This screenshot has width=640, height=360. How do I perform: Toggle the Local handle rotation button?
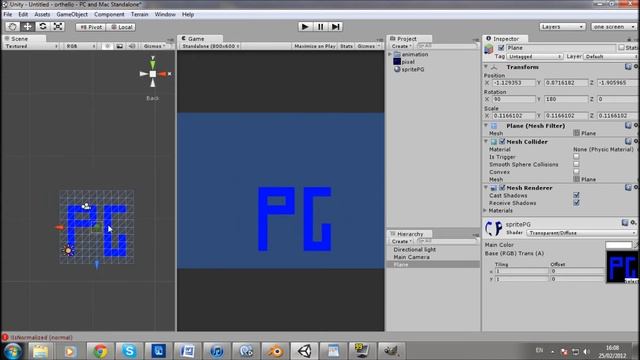(x=121, y=27)
